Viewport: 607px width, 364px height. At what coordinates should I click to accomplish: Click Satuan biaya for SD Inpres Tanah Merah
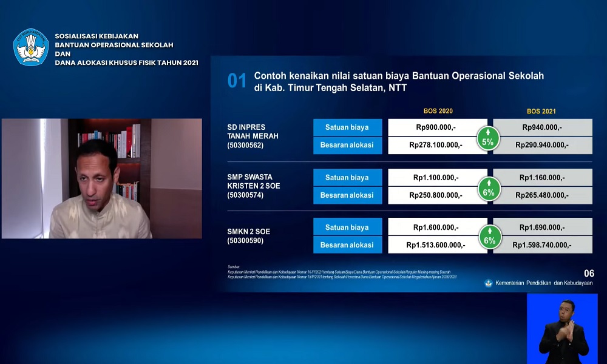click(x=347, y=127)
